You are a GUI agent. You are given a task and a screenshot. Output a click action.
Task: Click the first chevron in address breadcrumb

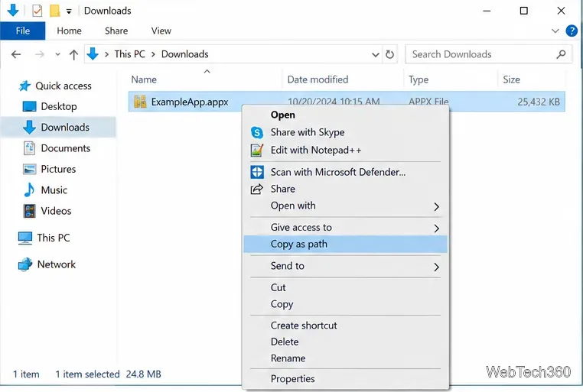click(106, 54)
